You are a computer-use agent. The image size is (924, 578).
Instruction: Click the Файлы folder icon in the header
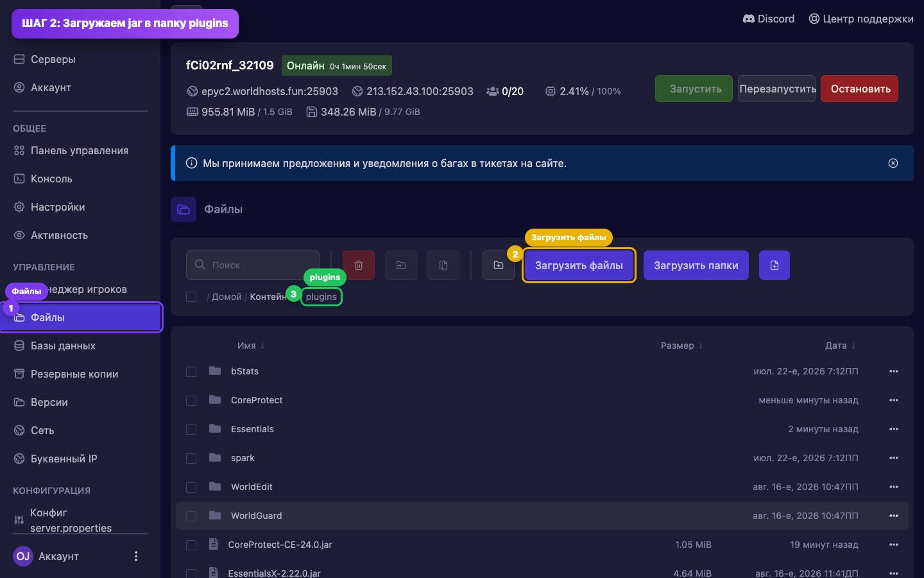pyautogui.click(x=184, y=209)
